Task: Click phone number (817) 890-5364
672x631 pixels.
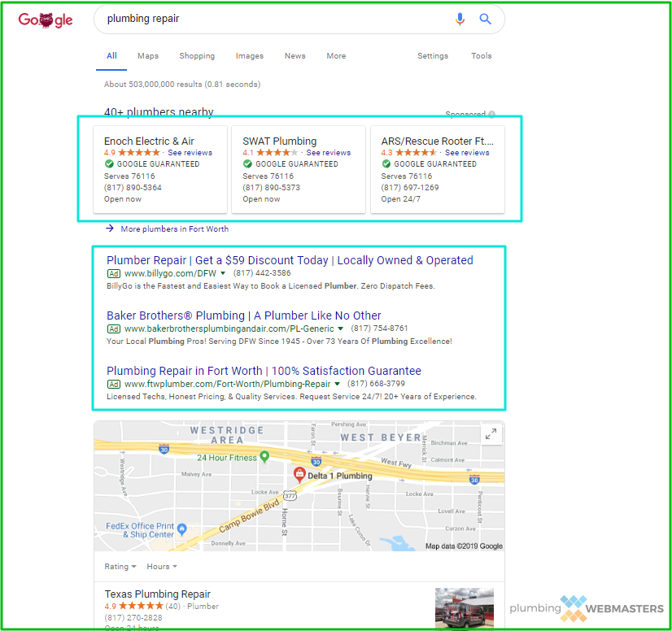Action: (x=133, y=187)
